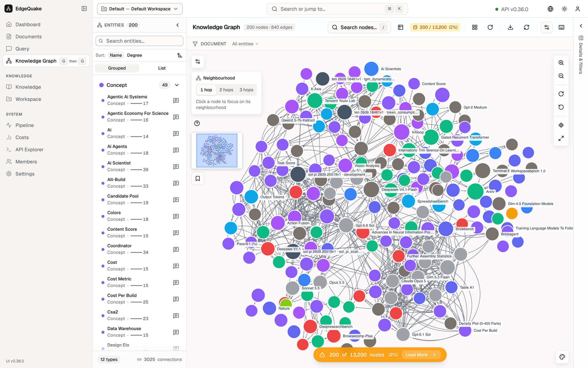Collapse the Concept group chevron
588x368 pixels.
tap(177, 85)
